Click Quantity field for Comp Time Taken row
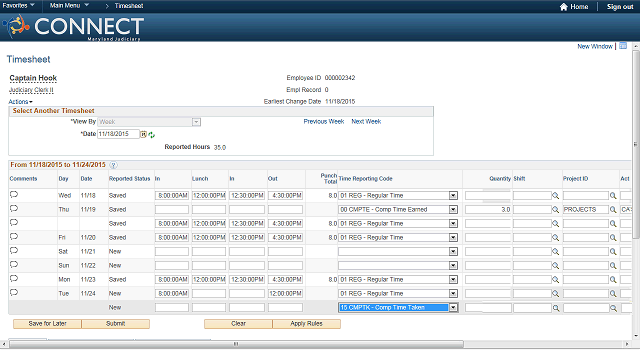640x360 pixels. pyautogui.click(x=488, y=308)
